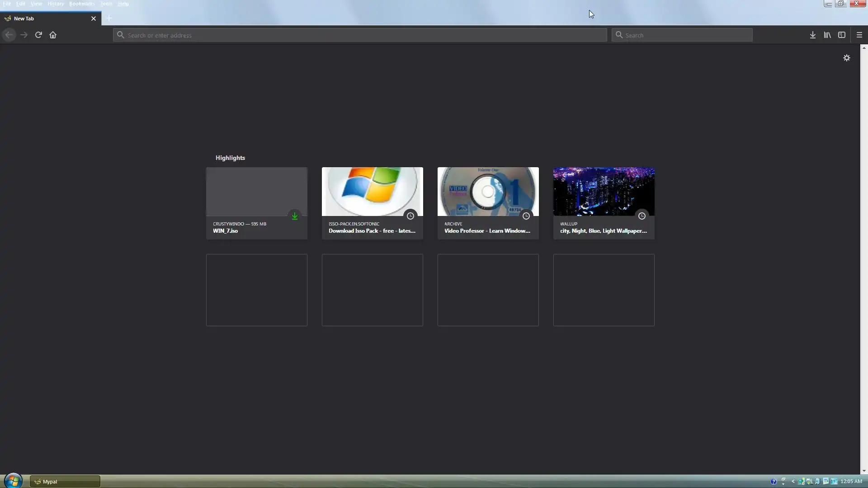Open new tab settings gear
The height and width of the screenshot is (488, 868).
click(x=846, y=58)
